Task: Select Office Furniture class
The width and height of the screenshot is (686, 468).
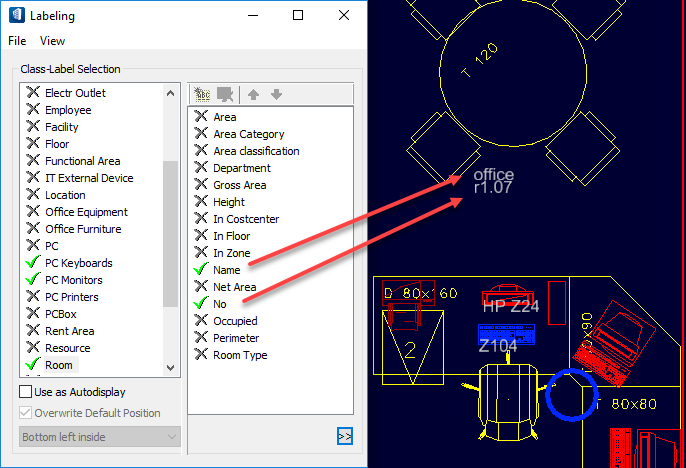Action: (x=83, y=229)
